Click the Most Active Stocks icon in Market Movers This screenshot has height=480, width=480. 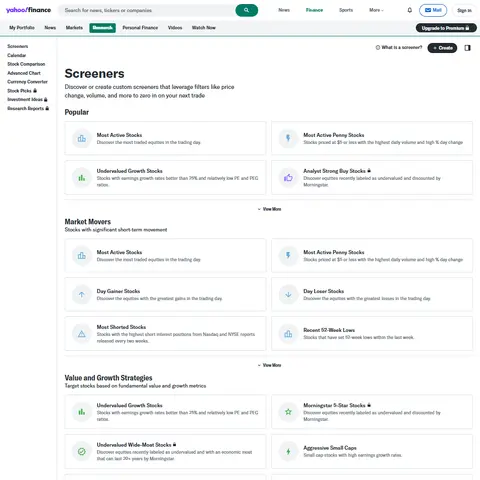82,256
